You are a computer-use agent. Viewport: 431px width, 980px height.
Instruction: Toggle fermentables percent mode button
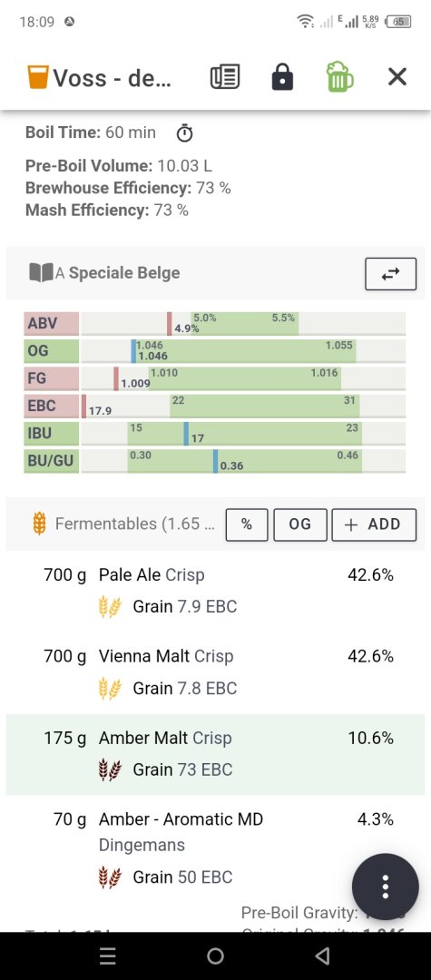pos(247,524)
